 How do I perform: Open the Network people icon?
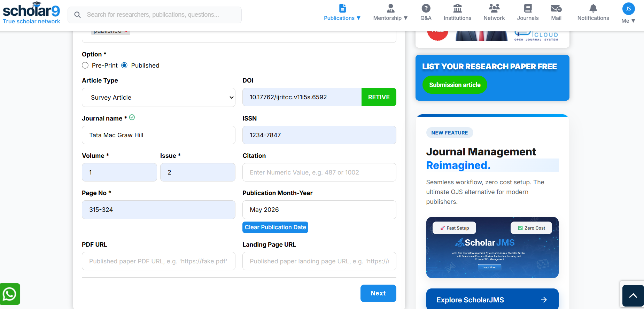tap(494, 8)
